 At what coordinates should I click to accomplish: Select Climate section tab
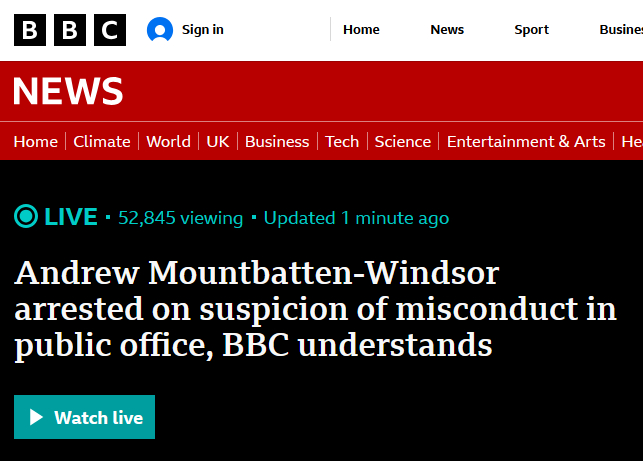[102, 142]
